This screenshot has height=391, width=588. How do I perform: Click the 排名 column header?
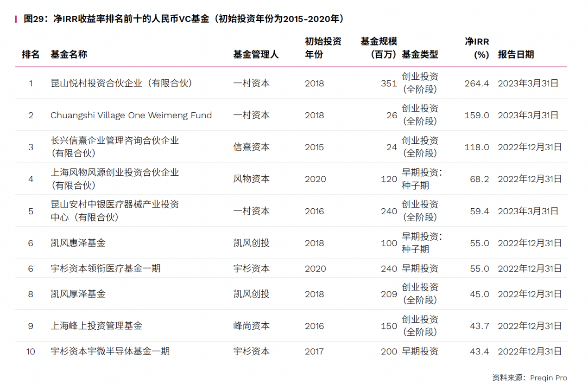(31, 54)
